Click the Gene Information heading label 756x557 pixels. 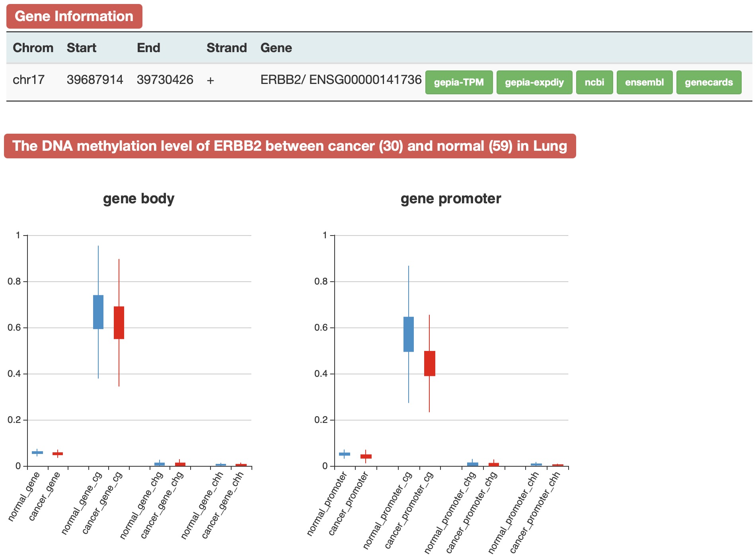click(x=74, y=16)
